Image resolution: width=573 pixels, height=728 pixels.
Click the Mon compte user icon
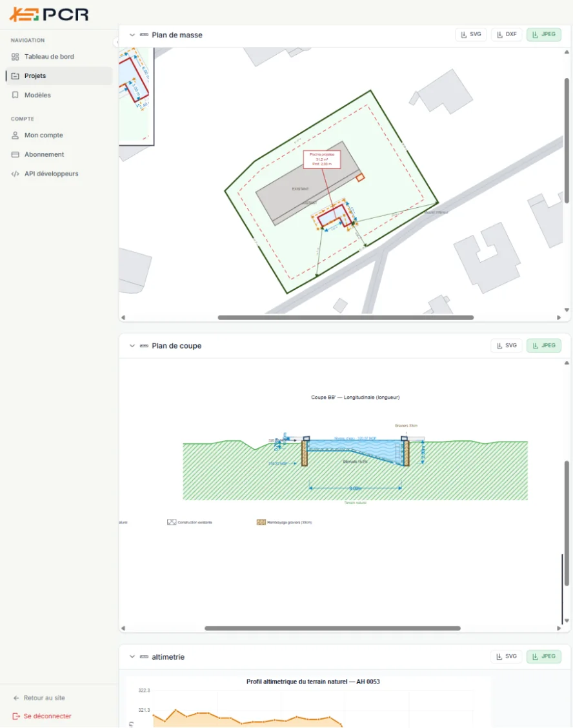15,135
